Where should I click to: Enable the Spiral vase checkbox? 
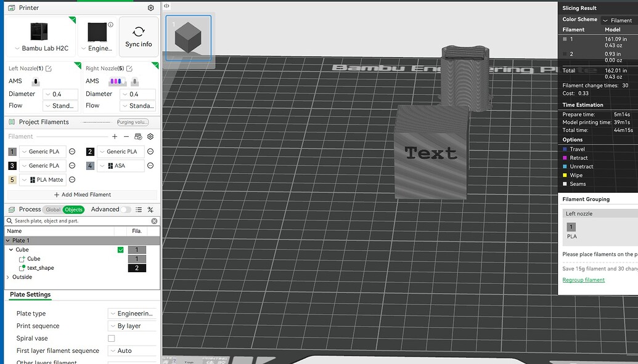click(x=111, y=338)
